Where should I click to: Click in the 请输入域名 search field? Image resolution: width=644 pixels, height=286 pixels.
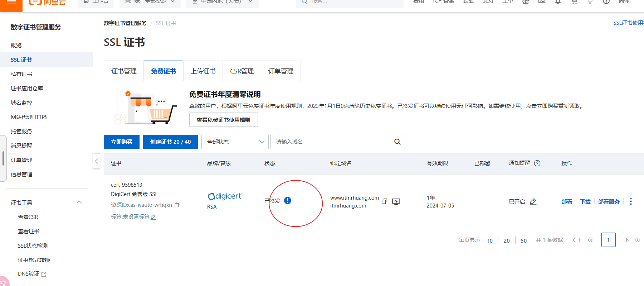[x=330, y=142]
